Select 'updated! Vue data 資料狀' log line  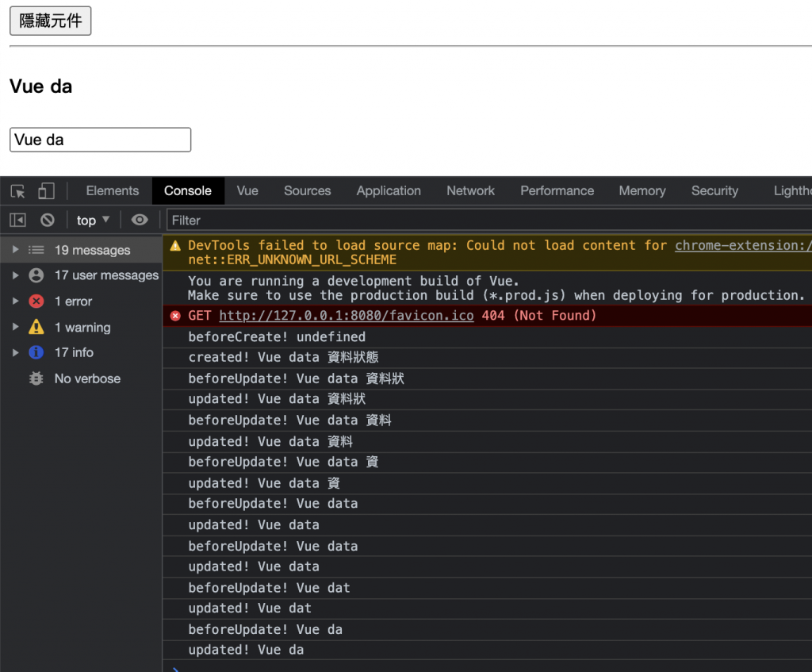coord(488,399)
